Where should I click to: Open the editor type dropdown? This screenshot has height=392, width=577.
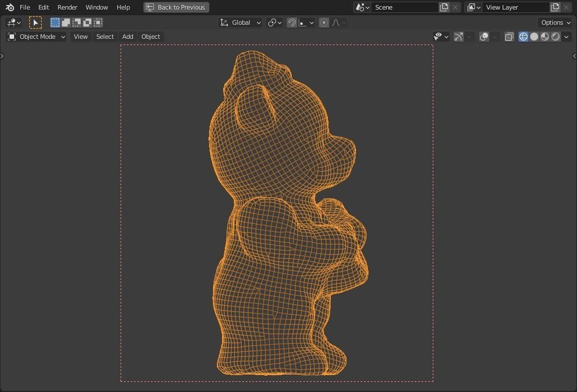[14, 23]
